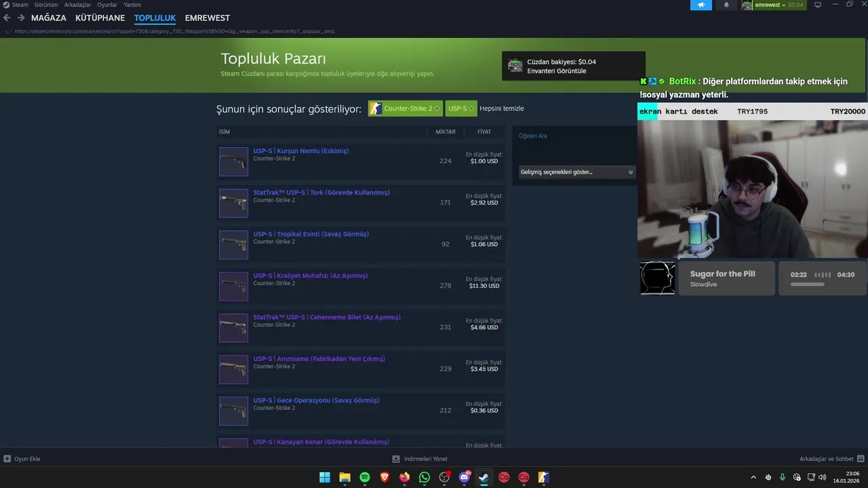
Task: Open Spotify from taskbar
Action: [x=365, y=477]
